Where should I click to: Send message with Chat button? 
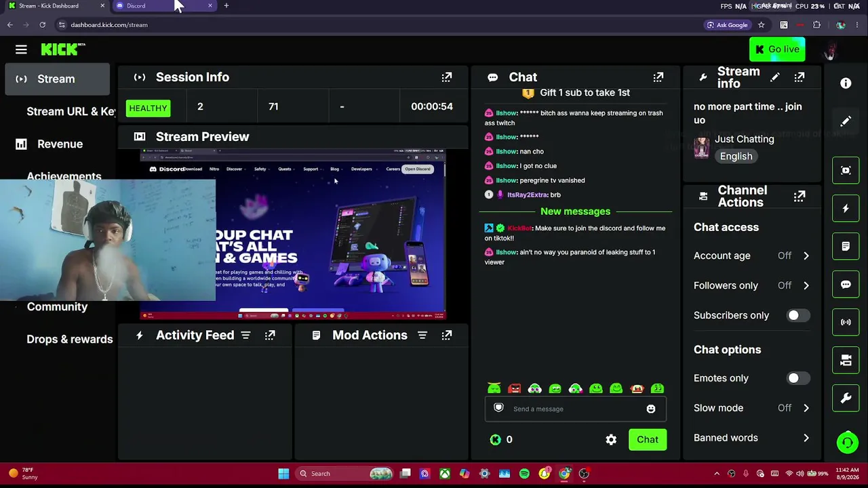(648, 440)
